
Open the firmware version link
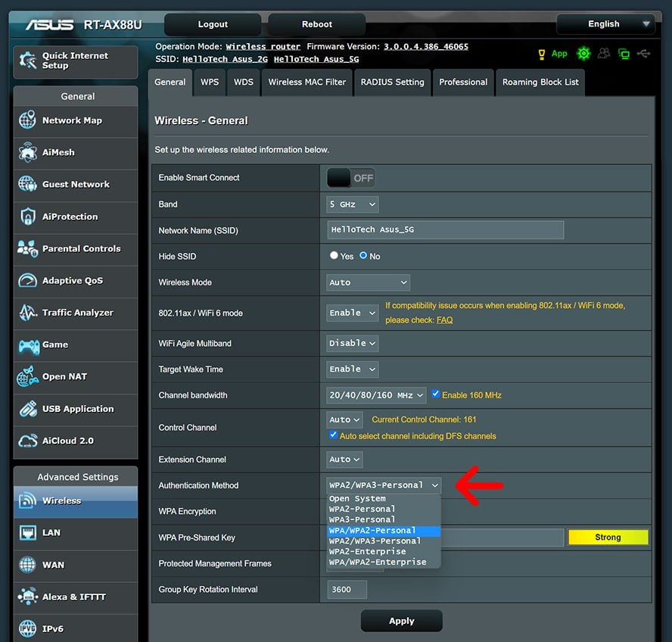click(x=425, y=47)
